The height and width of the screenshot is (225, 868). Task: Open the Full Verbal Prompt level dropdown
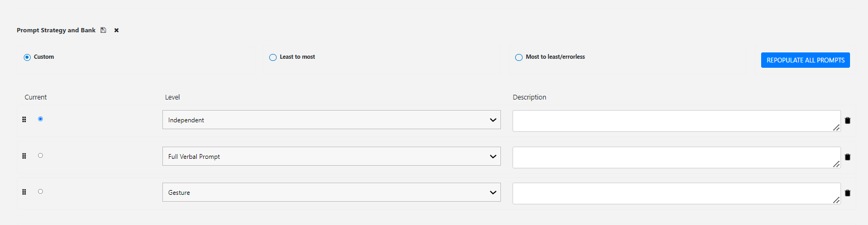tap(331, 157)
